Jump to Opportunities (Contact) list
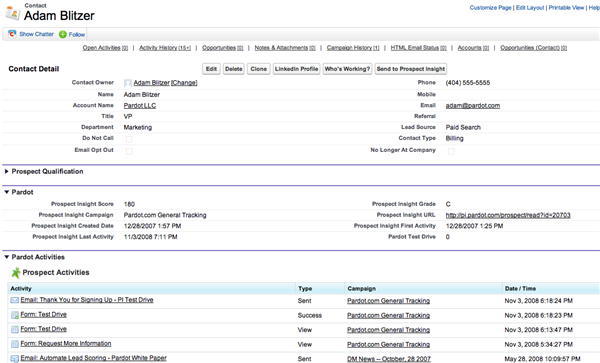This screenshot has height=363, width=600. point(533,48)
